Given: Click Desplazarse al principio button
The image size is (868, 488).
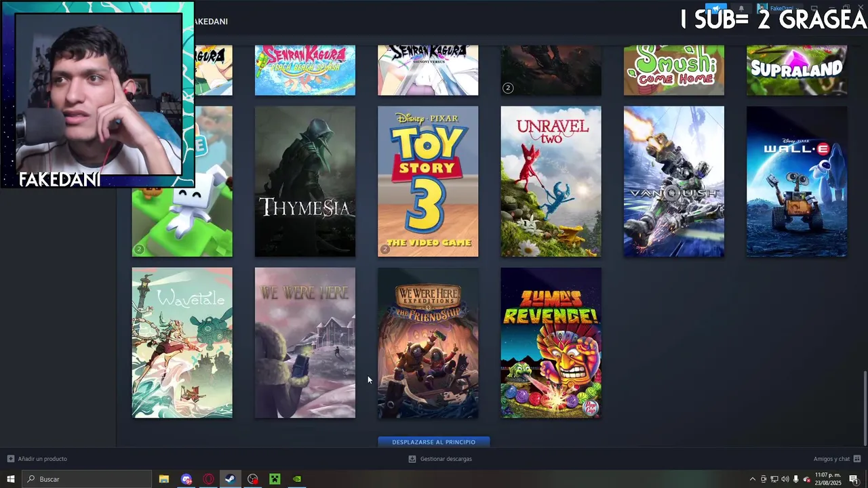Looking at the screenshot, I should coord(434,442).
